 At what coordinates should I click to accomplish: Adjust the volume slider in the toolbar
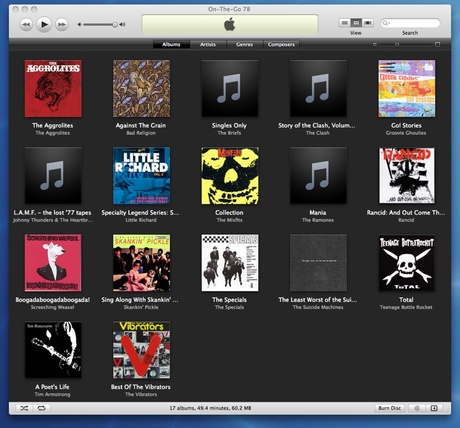click(x=100, y=24)
